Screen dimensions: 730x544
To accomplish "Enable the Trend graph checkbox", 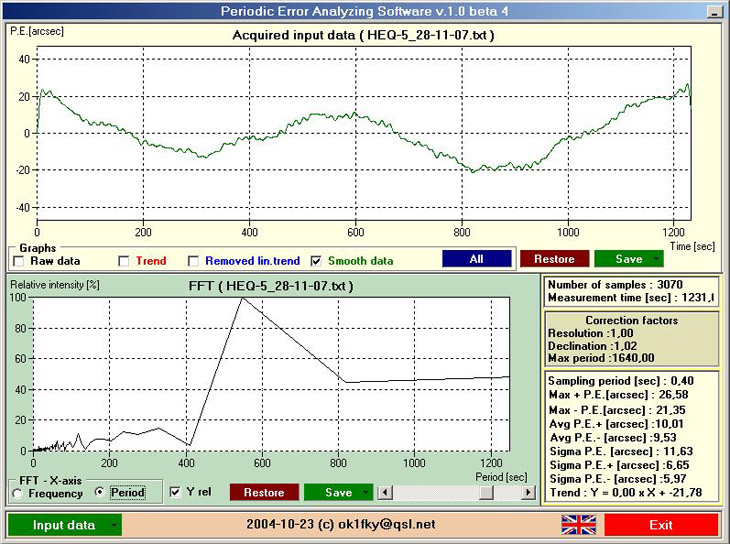I will pyautogui.click(x=124, y=261).
